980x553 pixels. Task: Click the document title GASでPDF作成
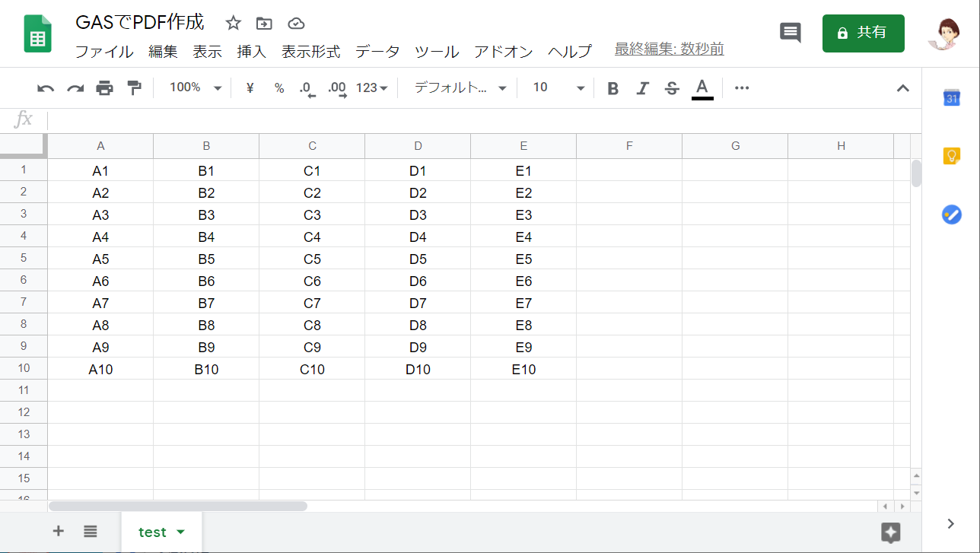click(x=140, y=22)
